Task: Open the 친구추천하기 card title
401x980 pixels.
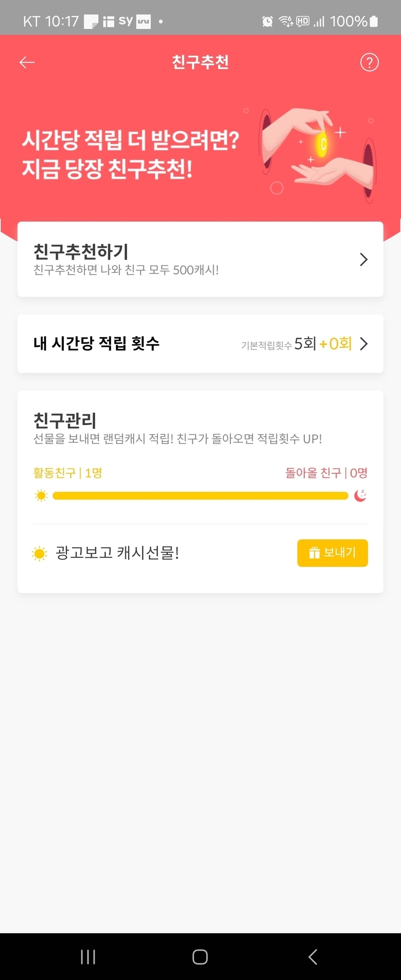Action: [81, 252]
